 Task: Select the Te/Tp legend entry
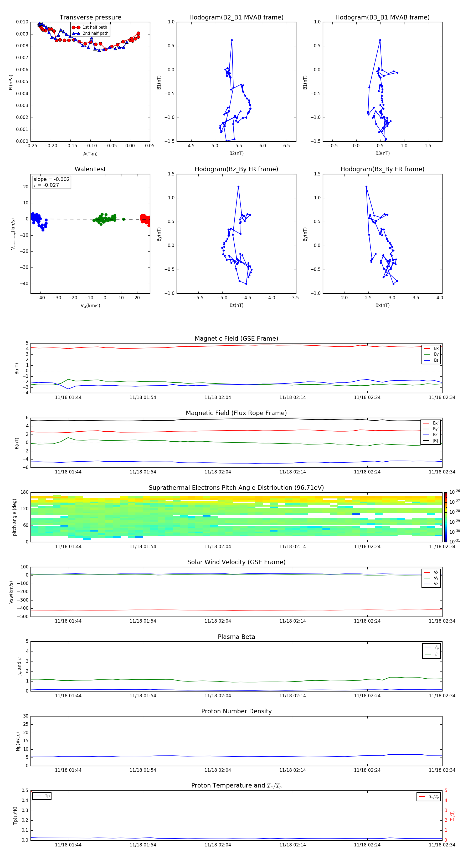coord(429,796)
